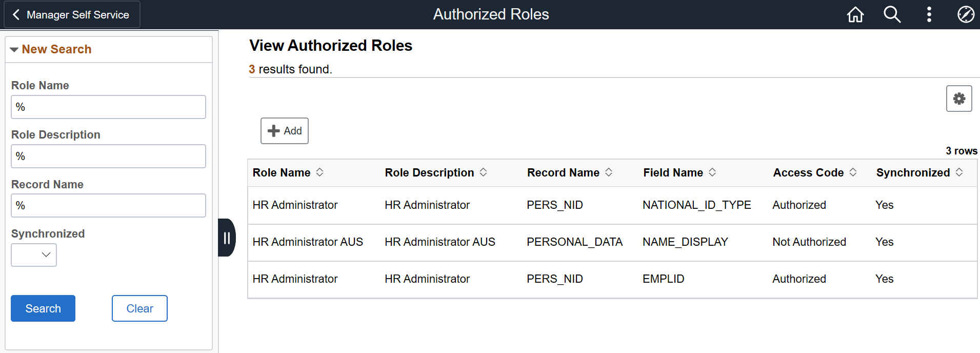
Task: Select Authorized cell in the EMPLID row
Action: point(799,279)
